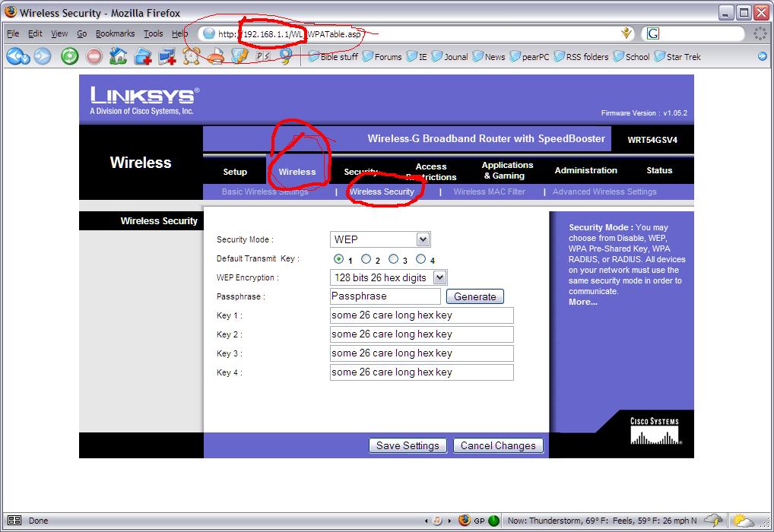
Task: Click the lightning bolt toolbar icon
Action: tap(239, 56)
